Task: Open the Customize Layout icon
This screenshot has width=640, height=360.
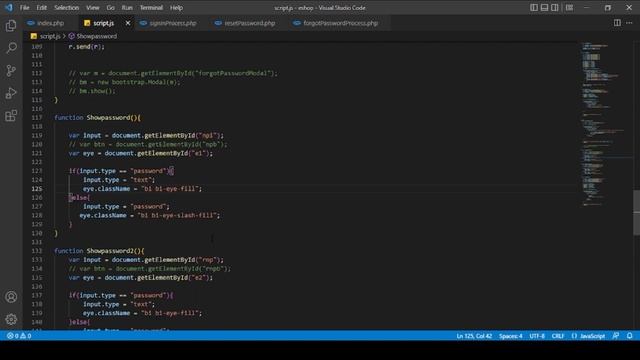Action: 569,7
